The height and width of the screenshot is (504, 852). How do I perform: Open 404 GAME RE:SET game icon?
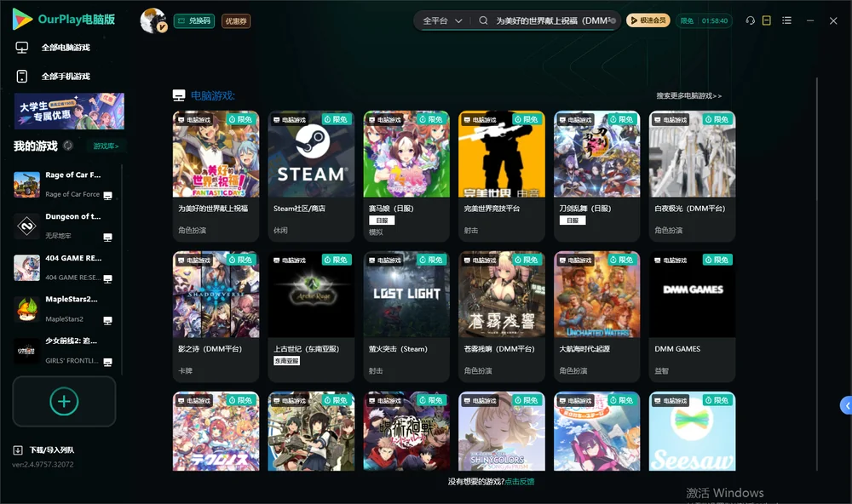coord(26,267)
